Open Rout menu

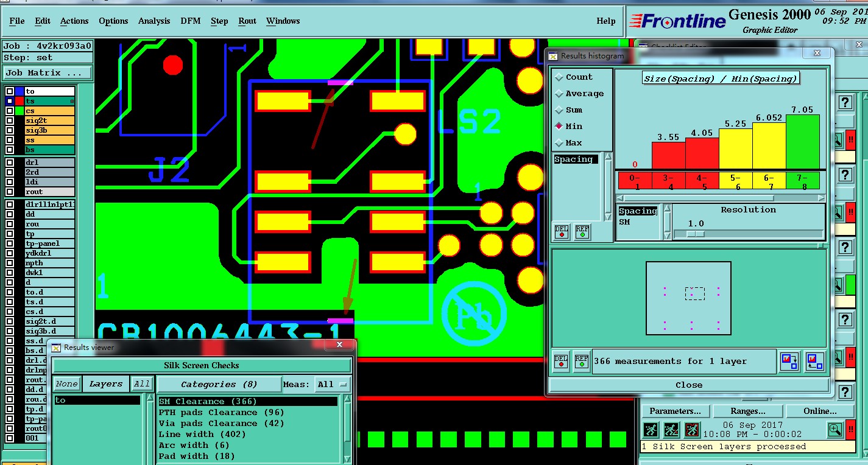(247, 21)
